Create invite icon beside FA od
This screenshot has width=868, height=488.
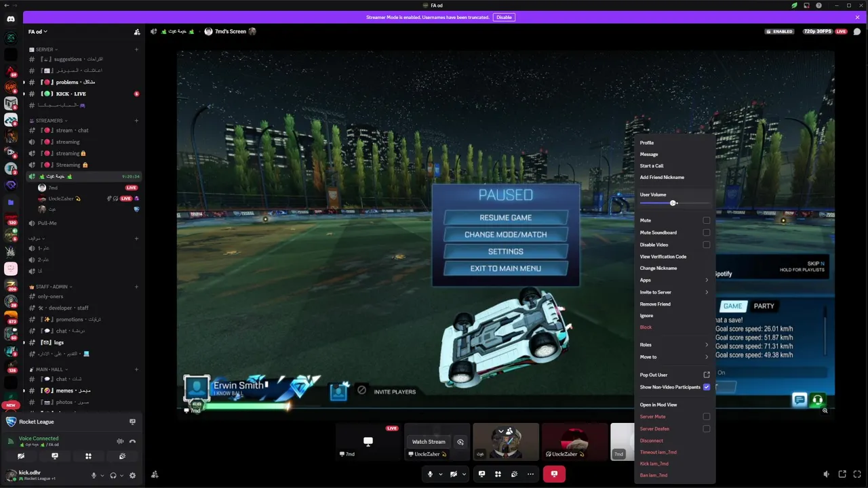click(x=137, y=32)
